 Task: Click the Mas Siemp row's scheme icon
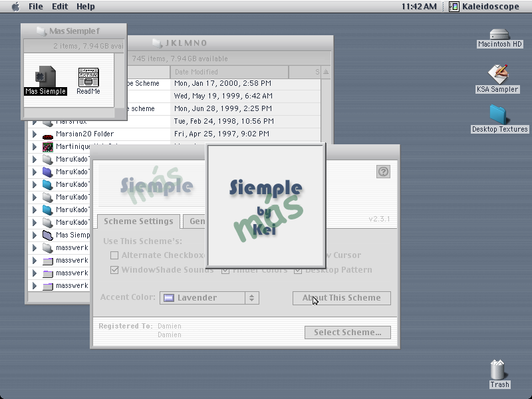[x=48, y=235]
